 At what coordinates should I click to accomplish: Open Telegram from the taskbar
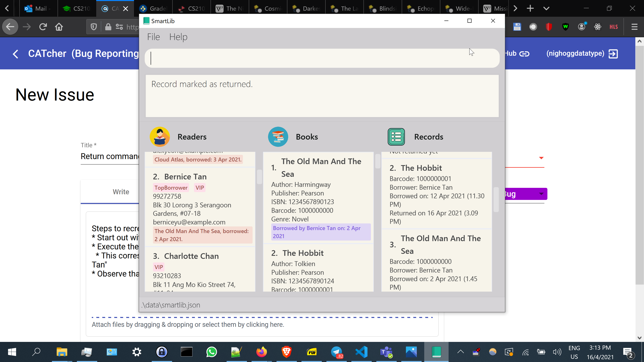[336, 352]
